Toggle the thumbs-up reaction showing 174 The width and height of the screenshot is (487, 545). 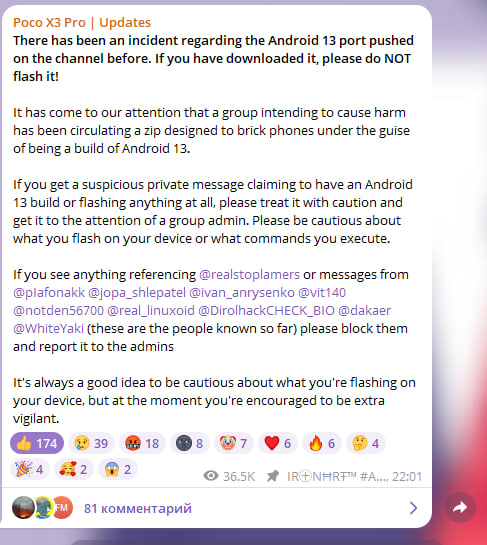pyautogui.click(x=37, y=443)
